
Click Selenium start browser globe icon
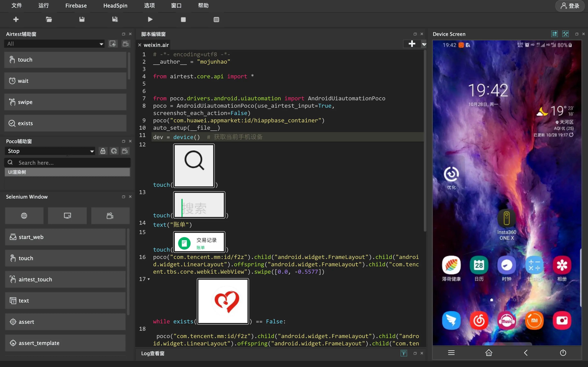[24, 216]
